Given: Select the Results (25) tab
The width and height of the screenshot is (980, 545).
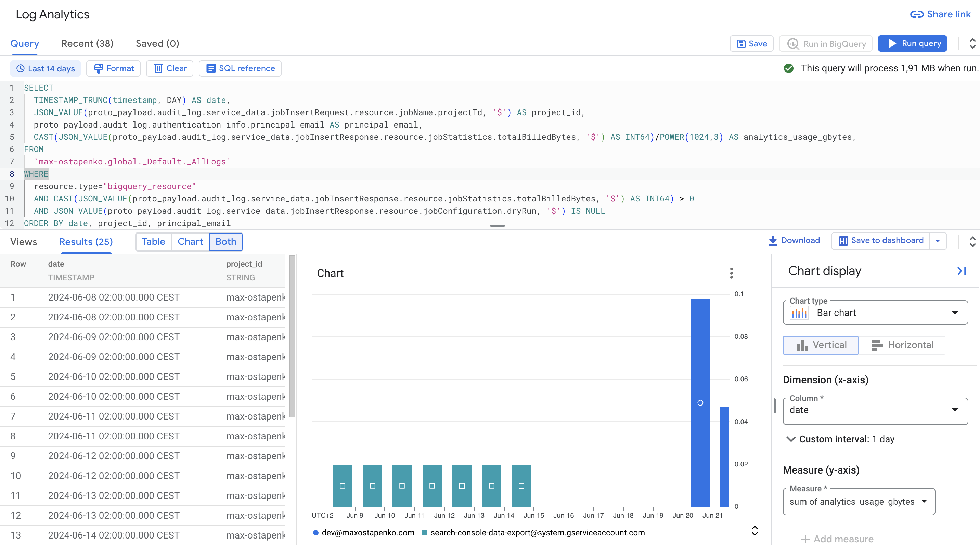Looking at the screenshot, I should click(x=86, y=242).
